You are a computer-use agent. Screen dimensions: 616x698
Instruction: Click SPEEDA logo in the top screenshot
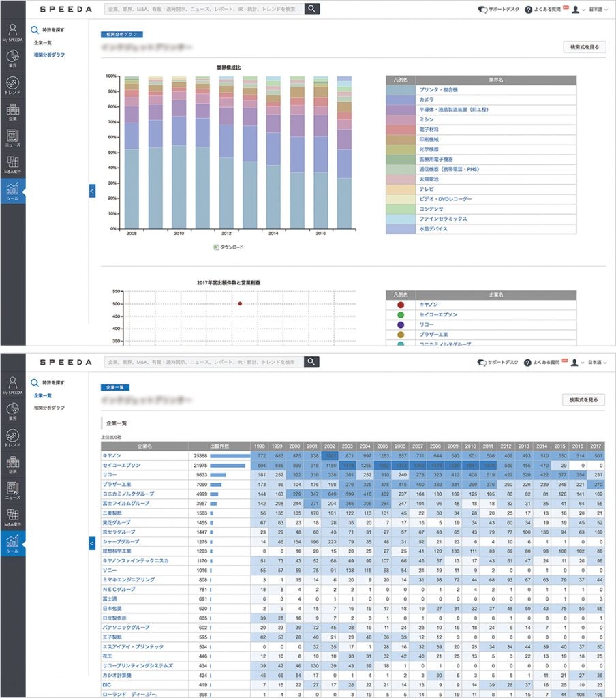click(x=66, y=10)
